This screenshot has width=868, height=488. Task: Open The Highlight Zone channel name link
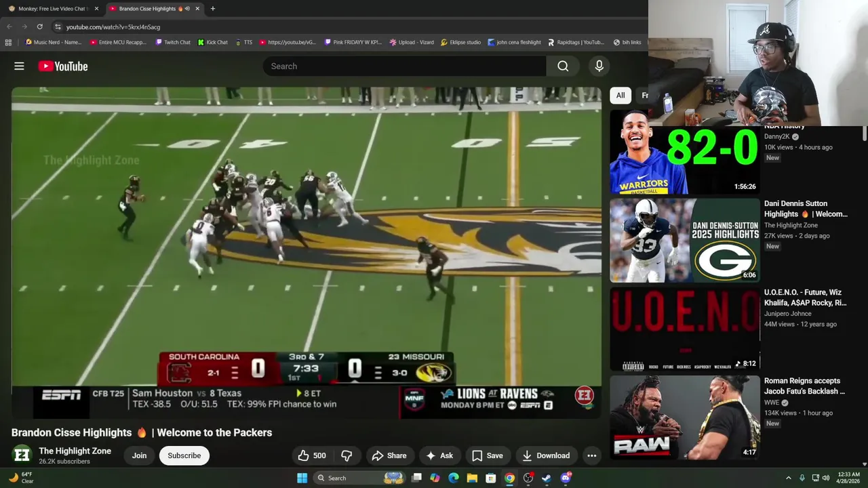point(75,451)
